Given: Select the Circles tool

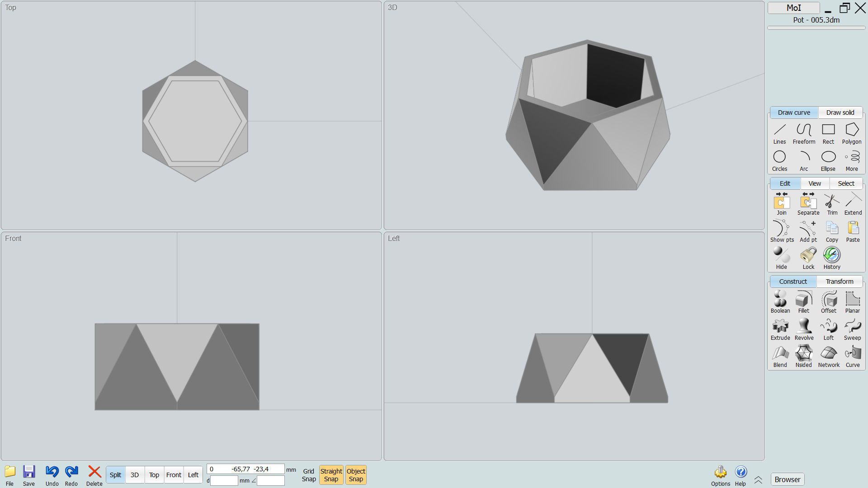Looking at the screenshot, I should coord(779,161).
